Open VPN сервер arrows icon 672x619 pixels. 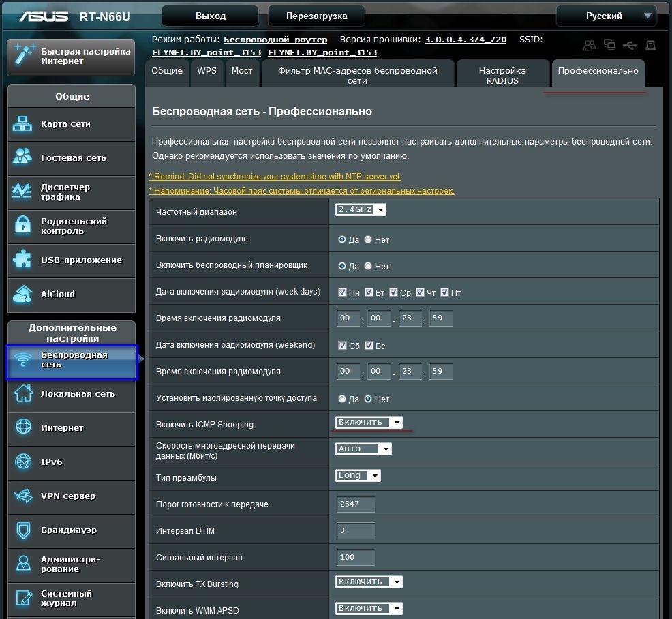pyautogui.click(x=23, y=496)
